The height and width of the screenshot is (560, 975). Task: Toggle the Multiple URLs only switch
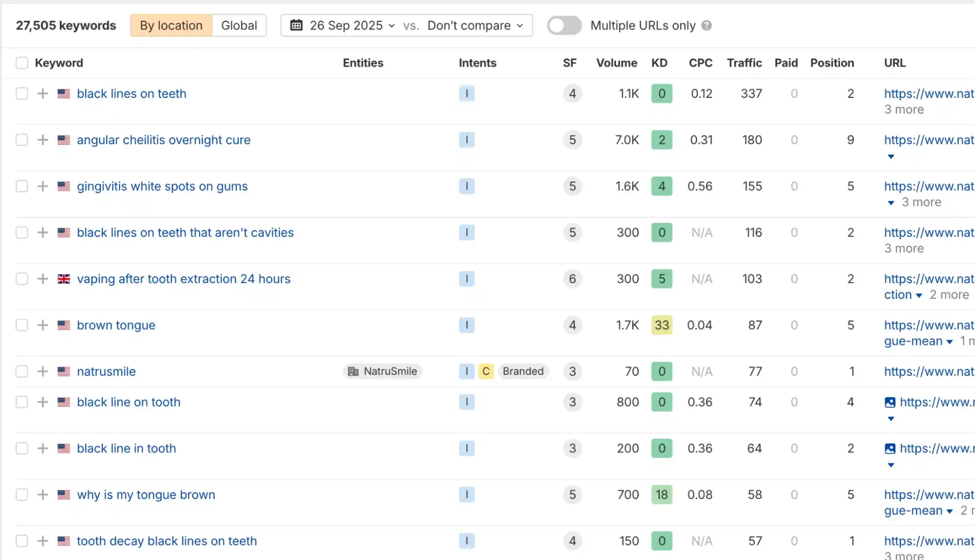tap(564, 26)
